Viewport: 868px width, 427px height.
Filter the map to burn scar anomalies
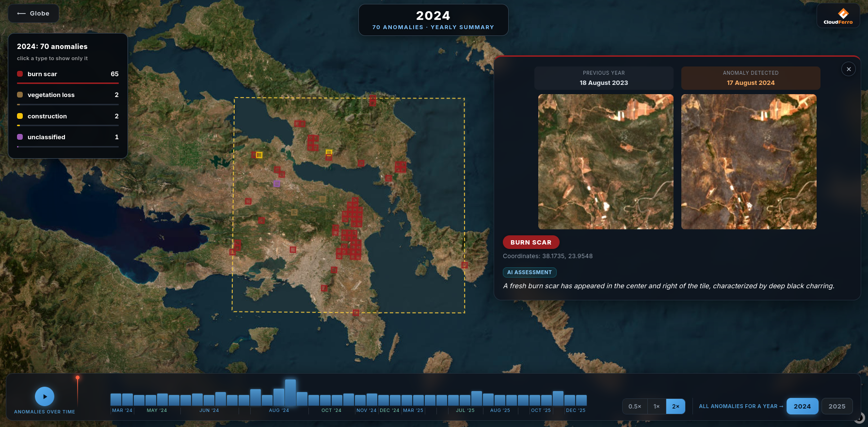tap(68, 74)
